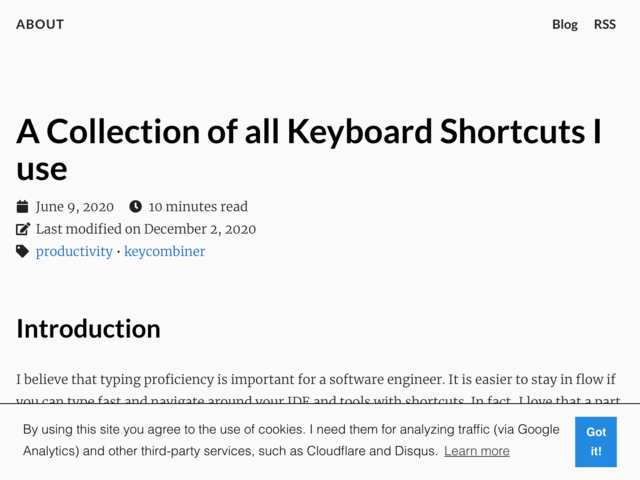Click the Last modified on December 2, 2020 text
Screen dimensions: 640x480
[x=146, y=229]
